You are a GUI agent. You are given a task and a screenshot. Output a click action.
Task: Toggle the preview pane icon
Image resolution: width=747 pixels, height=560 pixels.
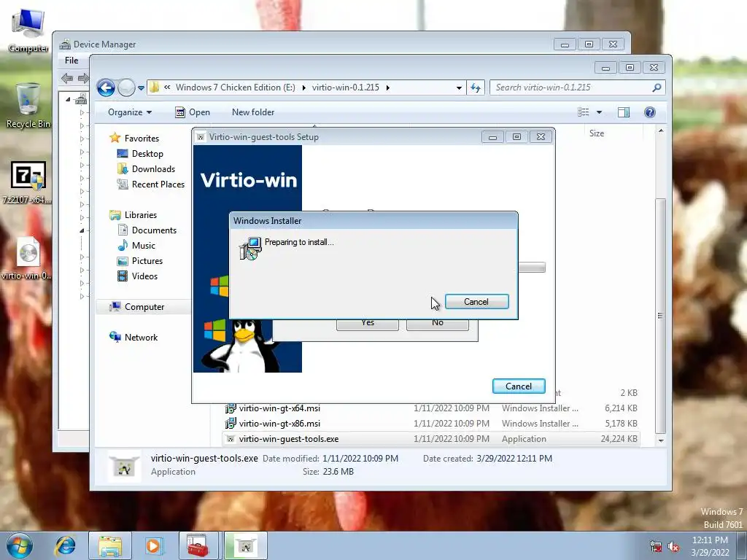624,112
